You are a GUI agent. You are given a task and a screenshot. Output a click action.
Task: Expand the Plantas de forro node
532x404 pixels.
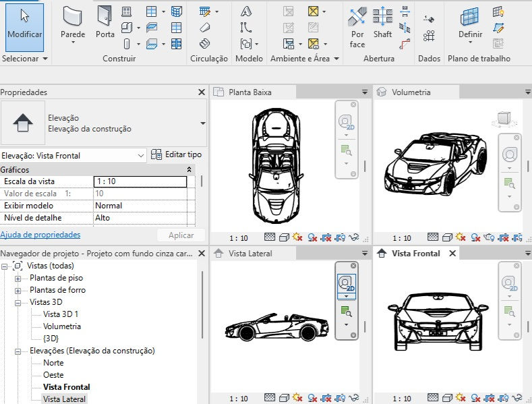(18, 291)
